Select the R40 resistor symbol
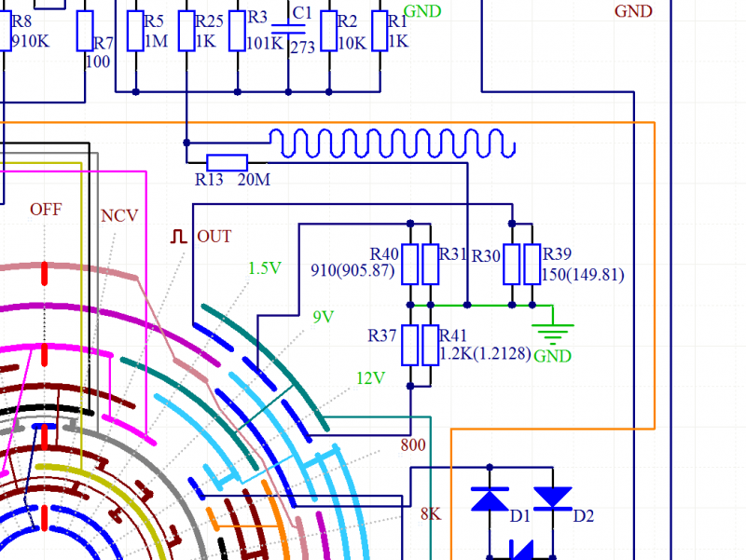This screenshot has height=560, width=746. [x=411, y=265]
